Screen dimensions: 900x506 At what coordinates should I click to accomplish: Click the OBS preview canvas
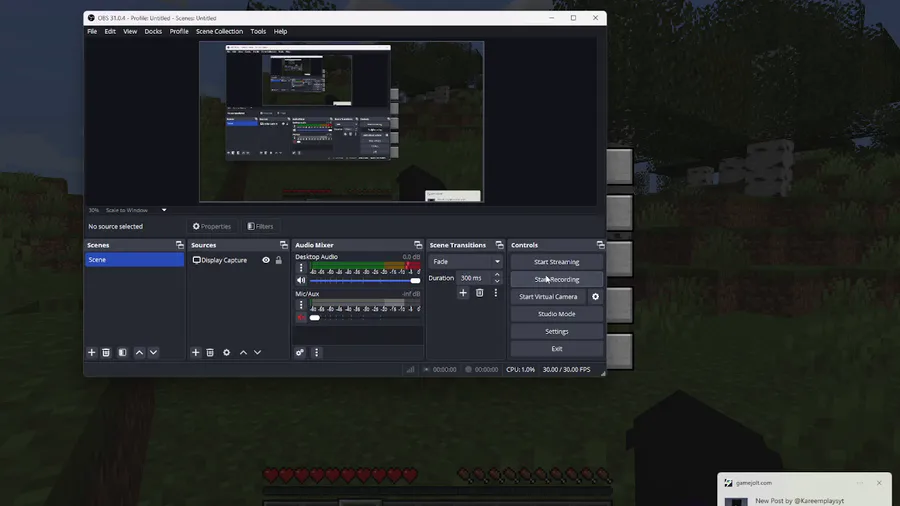342,121
